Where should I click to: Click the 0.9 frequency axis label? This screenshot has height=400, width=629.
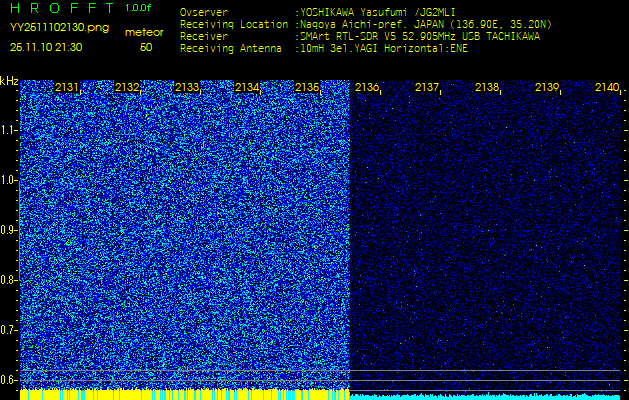pos(8,230)
